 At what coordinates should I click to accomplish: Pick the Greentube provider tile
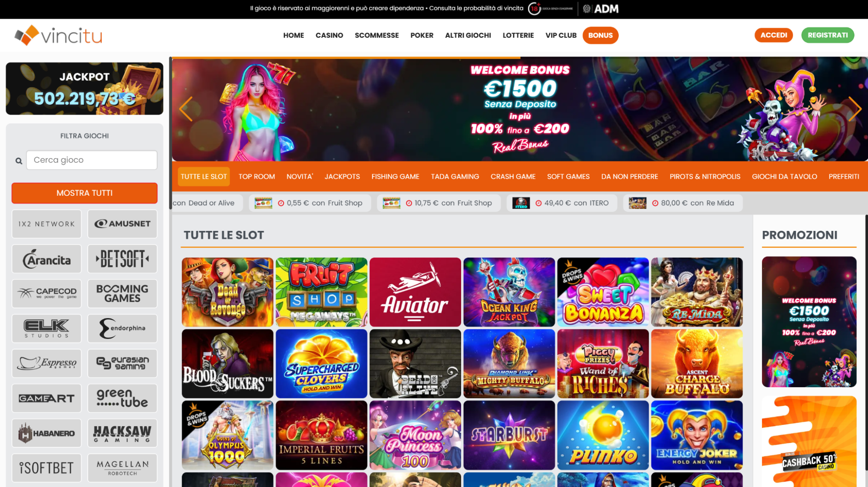[122, 398]
